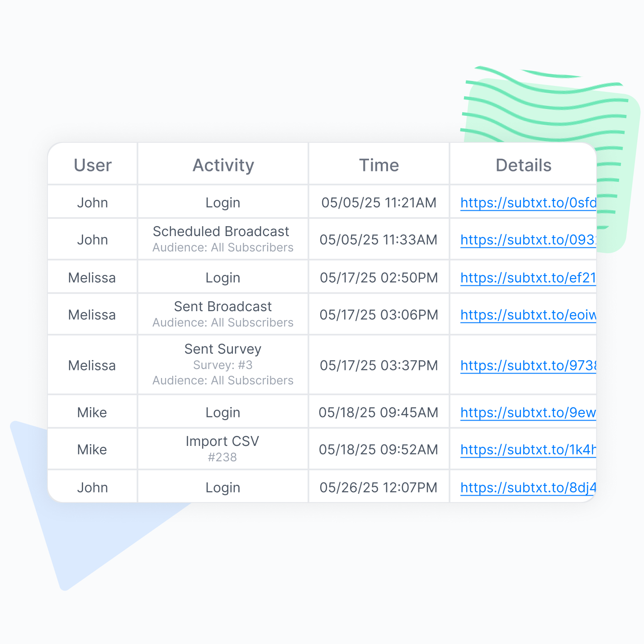Screen dimensions: 644x644
Task: Open the link starting with subtxt.to/9ew
Action: tap(528, 412)
